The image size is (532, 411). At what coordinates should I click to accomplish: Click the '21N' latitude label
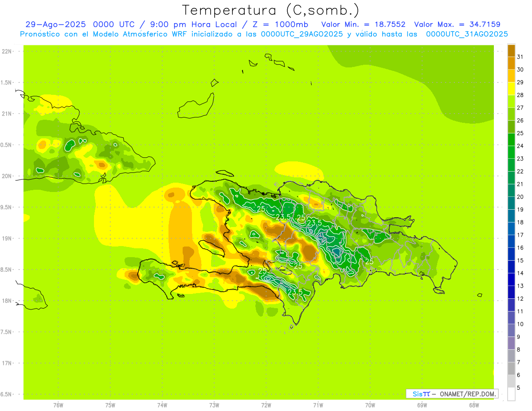coord(7,114)
